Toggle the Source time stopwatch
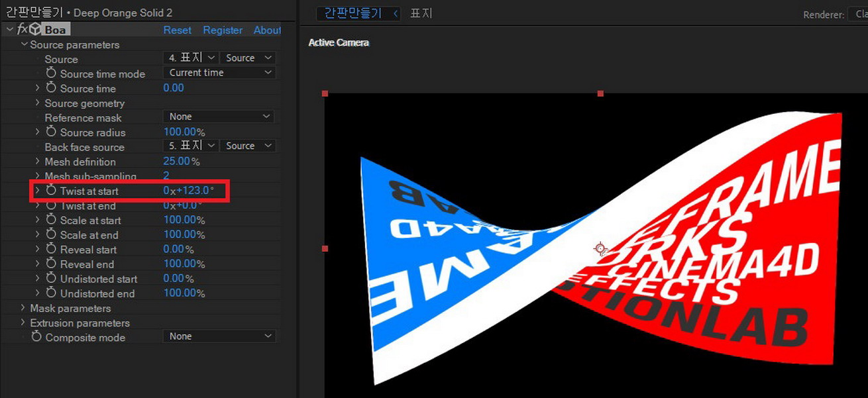The height and width of the screenshot is (398, 868). (x=51, y=88)
